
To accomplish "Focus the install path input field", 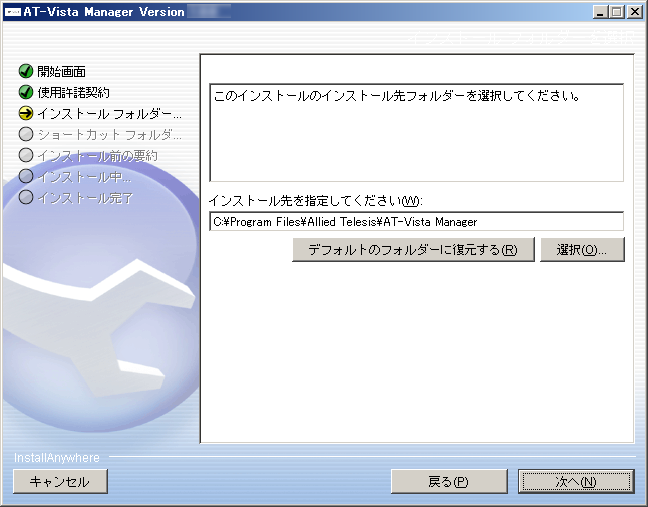I will [417, 222].
